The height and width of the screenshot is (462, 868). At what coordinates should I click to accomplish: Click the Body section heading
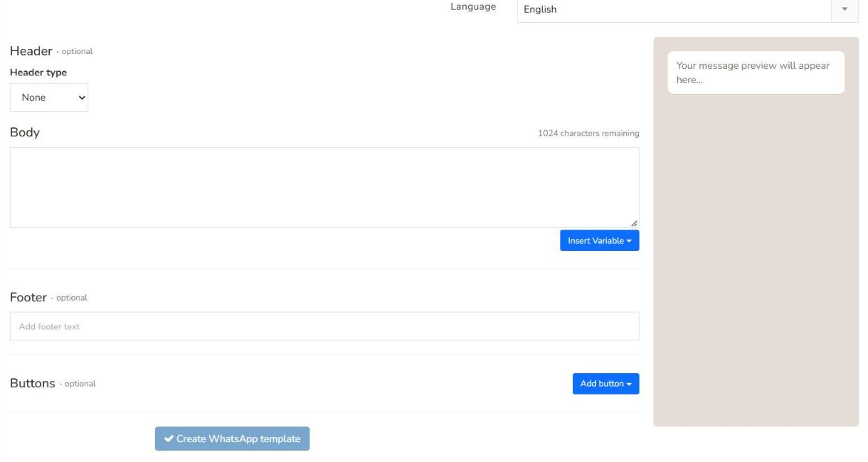(25, 132)
